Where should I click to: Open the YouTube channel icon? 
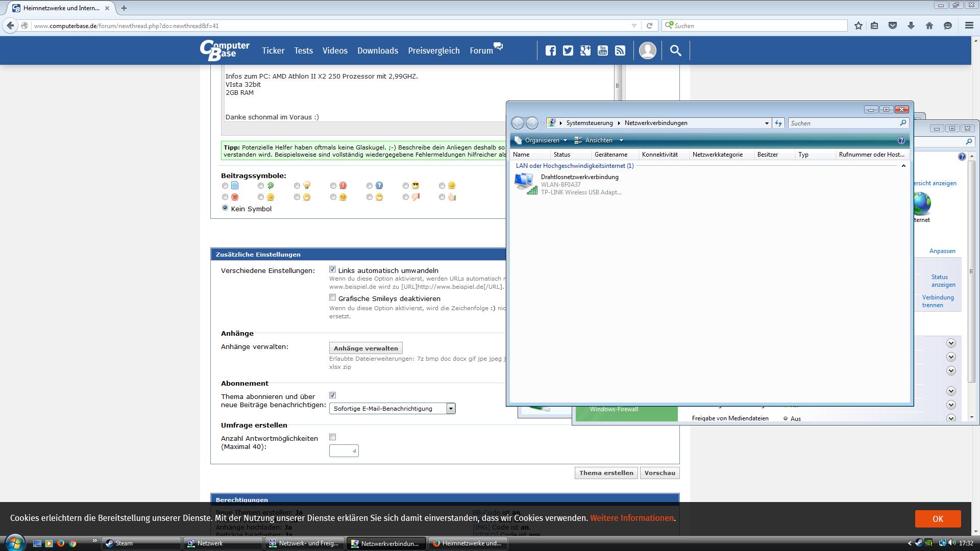coord(603,51)
